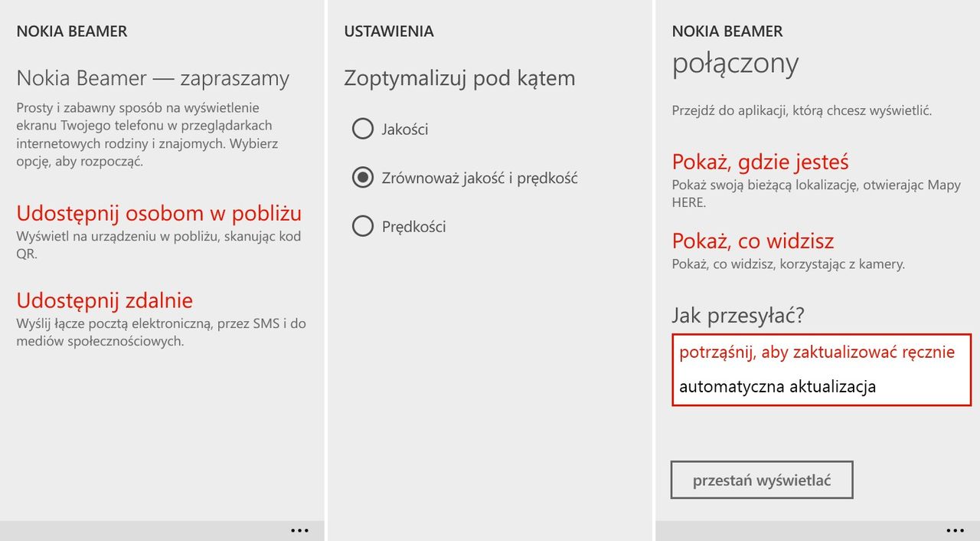Screen dimensions: 980x541
Task: Open Pokaż, gdzie jesteś
Action: 760,162
